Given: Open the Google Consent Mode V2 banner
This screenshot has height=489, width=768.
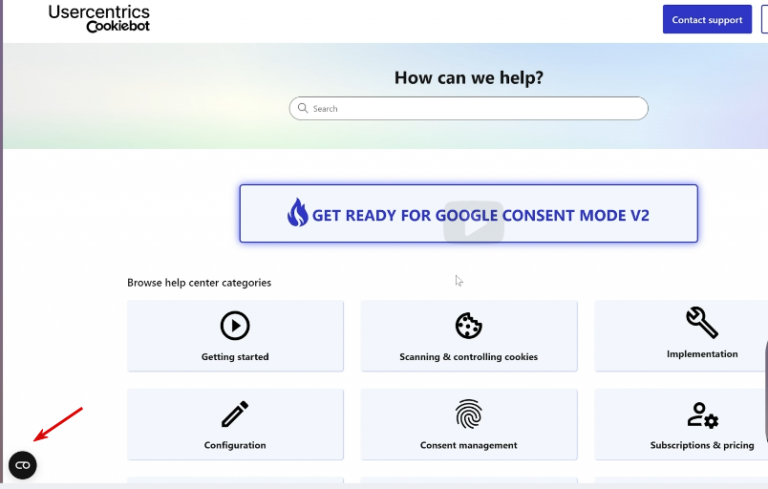Looking at the screenshot, I should (x=468, y=214).
